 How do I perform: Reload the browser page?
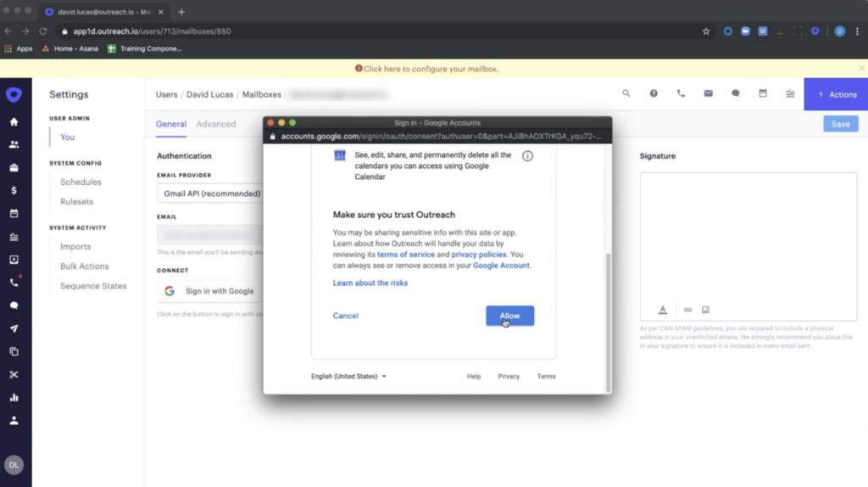coord(42,31)
